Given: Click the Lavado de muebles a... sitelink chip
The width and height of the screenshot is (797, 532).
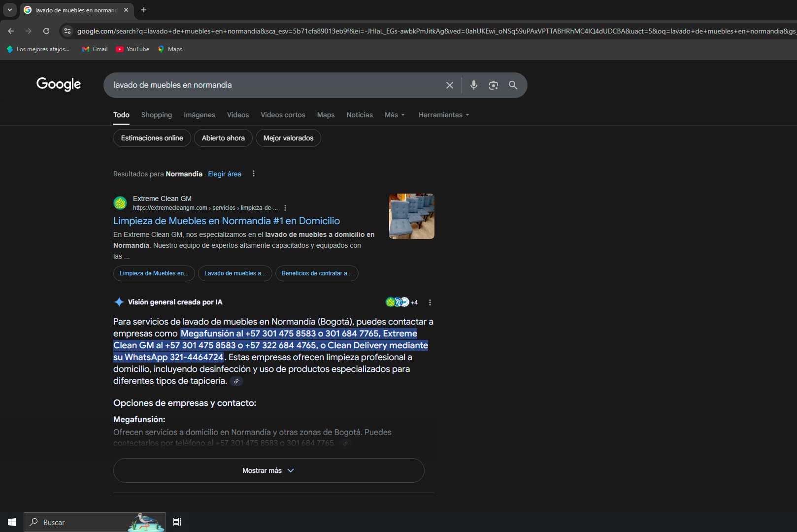Looking at the screenshot, I should [x=235, y=273].
